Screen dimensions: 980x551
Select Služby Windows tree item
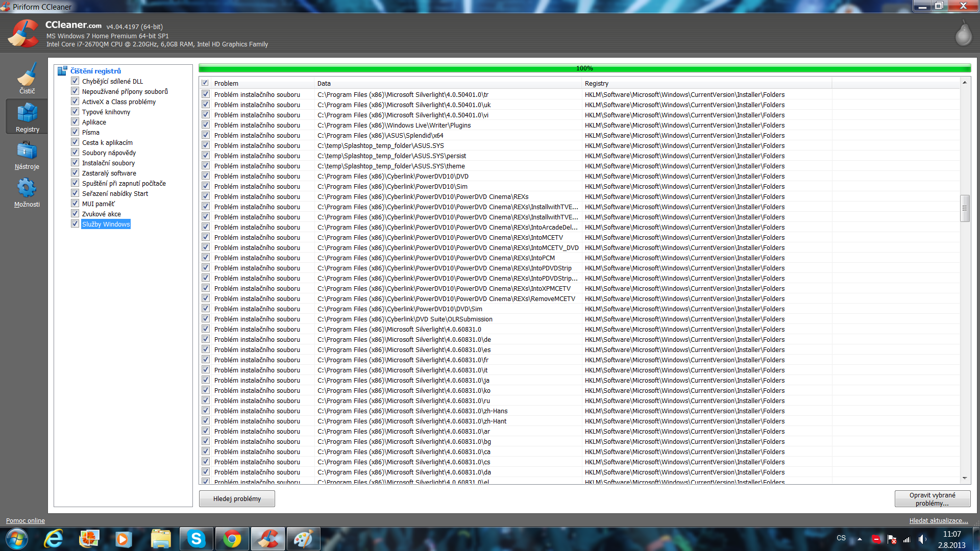click(106, 224)
